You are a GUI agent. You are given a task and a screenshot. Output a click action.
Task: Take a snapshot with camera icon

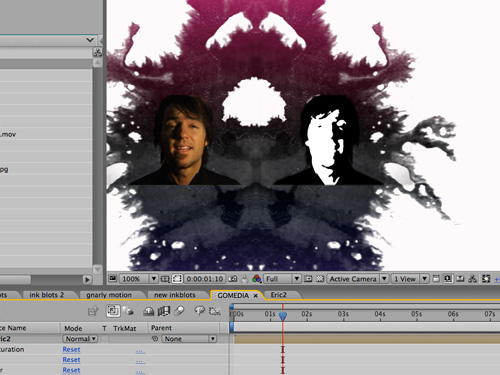[233, 279]
